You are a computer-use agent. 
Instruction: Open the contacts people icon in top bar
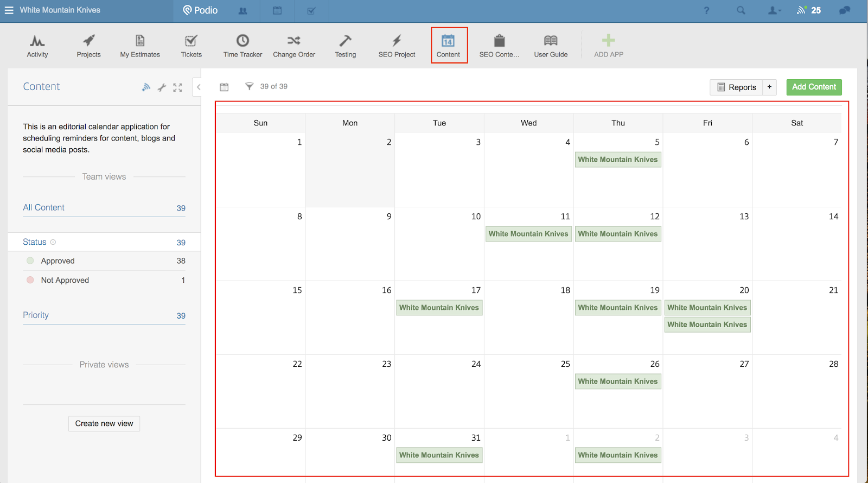point(242,11)
